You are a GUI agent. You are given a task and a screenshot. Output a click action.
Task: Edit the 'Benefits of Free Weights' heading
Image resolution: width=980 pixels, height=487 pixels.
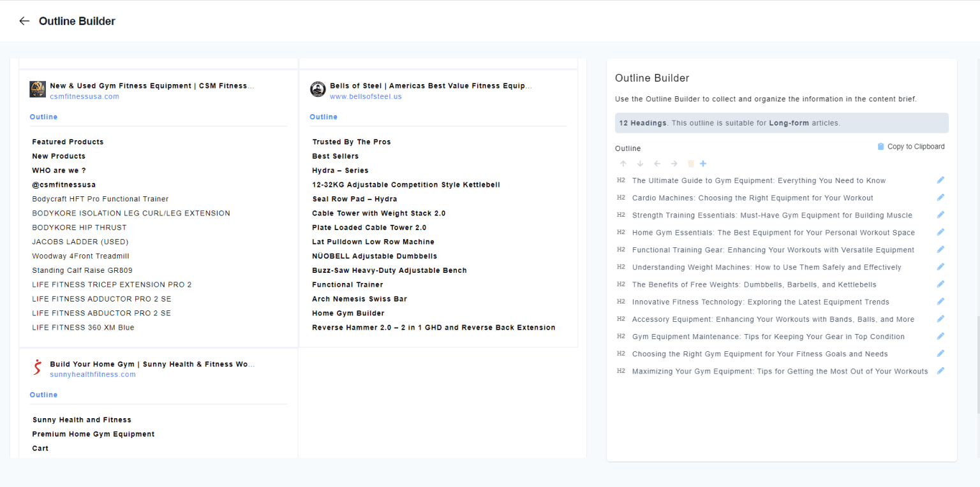click(x=940, y=284)
